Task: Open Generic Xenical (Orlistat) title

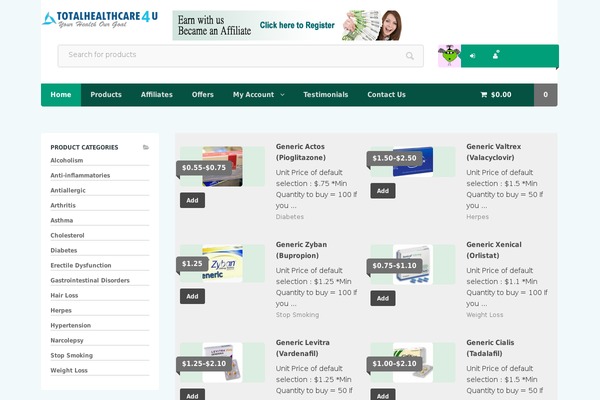Action: point(494,250)
